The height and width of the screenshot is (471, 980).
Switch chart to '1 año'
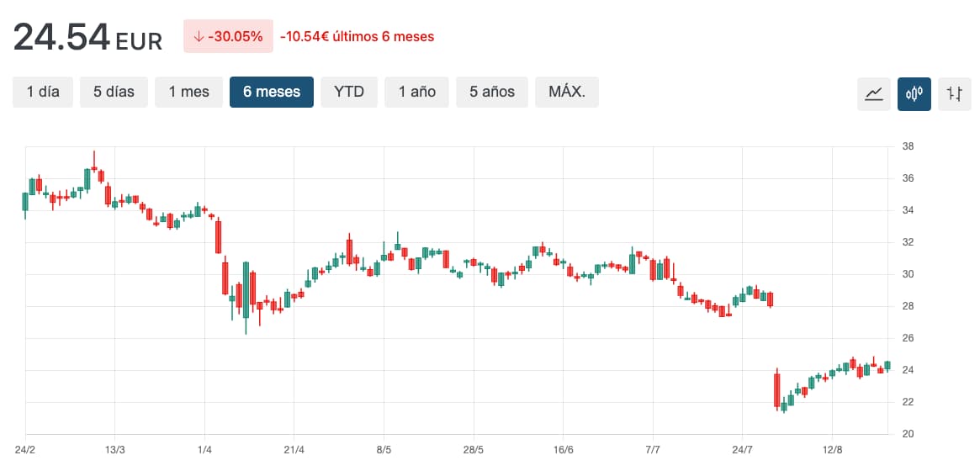pyautogui.click(x=417, y=92)
